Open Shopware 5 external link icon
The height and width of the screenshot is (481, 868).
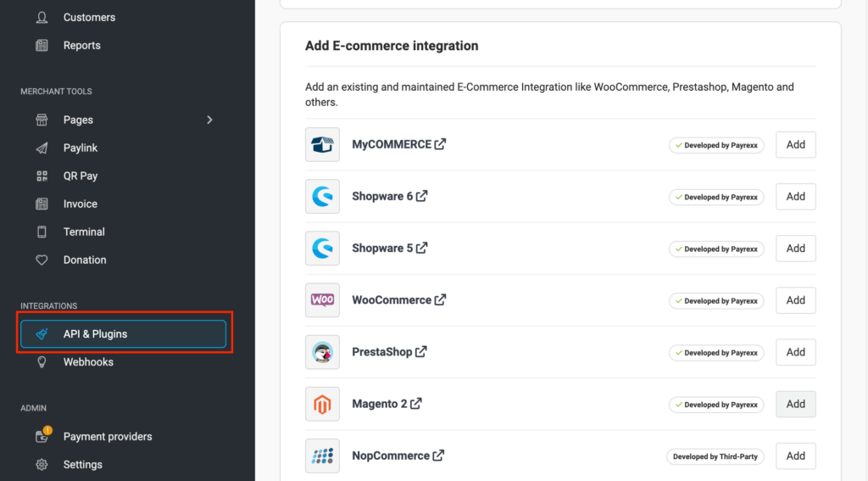(422, 248)
